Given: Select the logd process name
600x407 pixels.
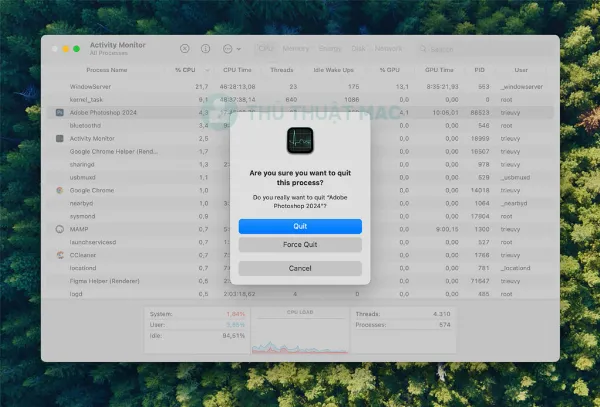Looking at the screenshot, I should [76, 294].
